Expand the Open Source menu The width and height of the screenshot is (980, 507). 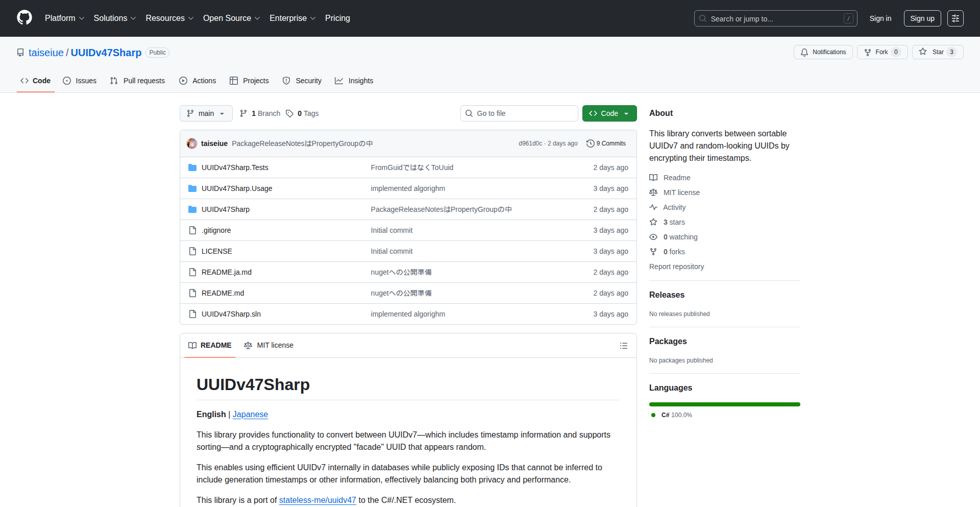232,18
